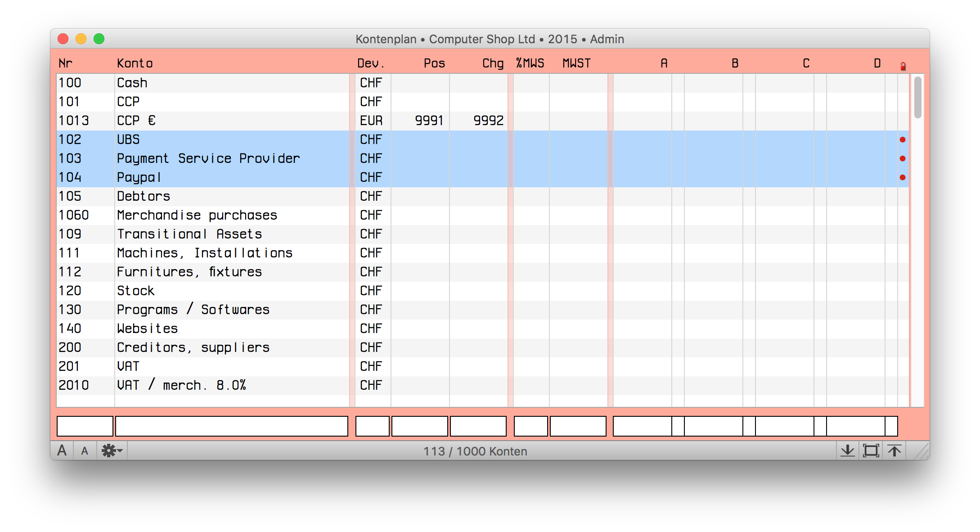Click the MWST column header
Image resolution: width=980 pixels, height=532 pixels.
[x=576, y=63]
